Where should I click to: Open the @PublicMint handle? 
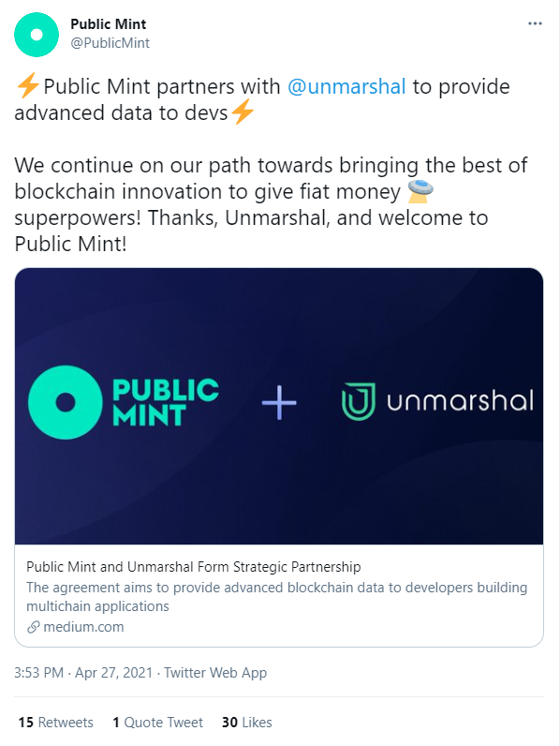point(110,43)
